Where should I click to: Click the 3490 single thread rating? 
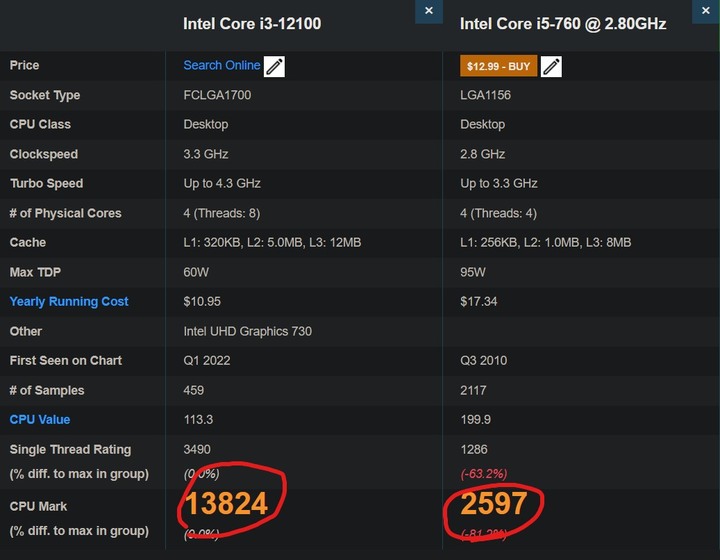pyautogui.click(x=197, y=449)
